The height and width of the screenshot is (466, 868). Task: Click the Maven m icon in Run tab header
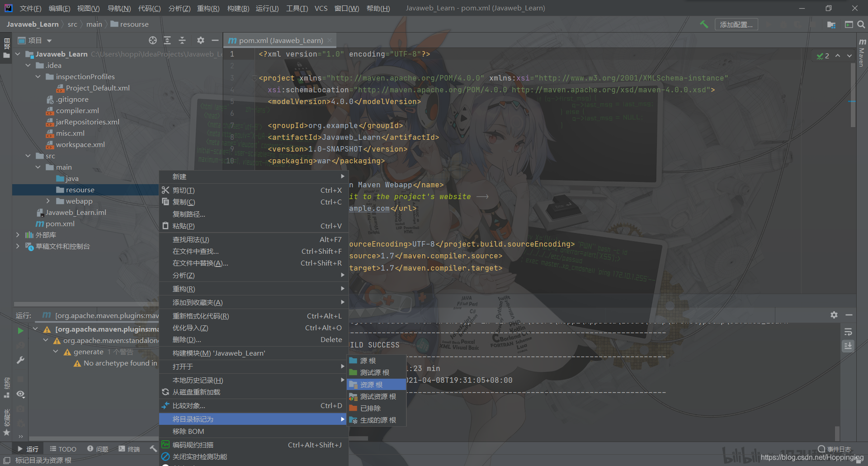click(47, 315)
